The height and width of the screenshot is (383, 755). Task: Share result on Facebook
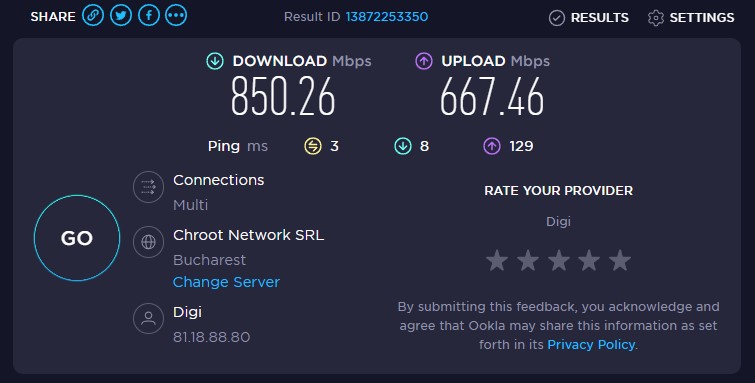[x=149, y=16]
